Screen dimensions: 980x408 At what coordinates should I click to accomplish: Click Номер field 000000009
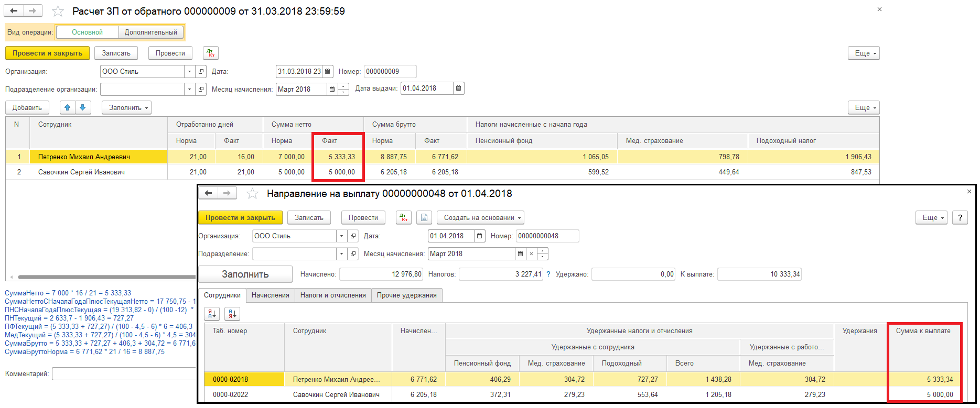390,71
